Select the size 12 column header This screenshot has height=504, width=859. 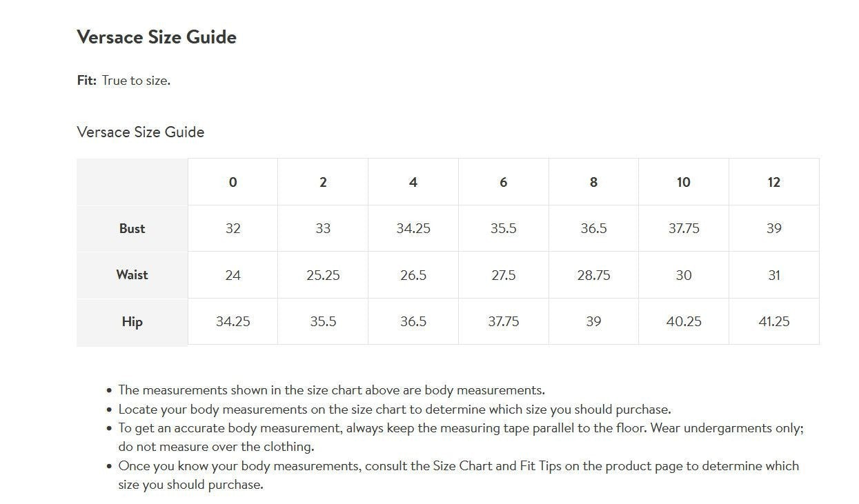(773, 182)
